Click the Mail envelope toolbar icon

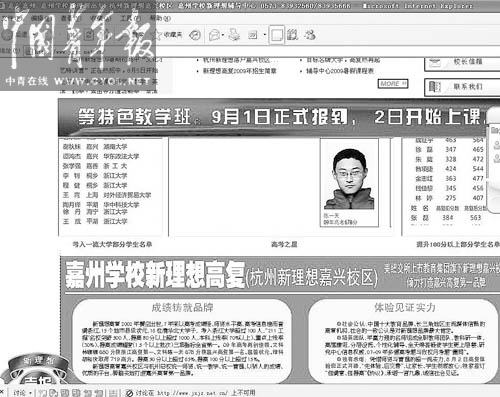[x=214, y=35]
